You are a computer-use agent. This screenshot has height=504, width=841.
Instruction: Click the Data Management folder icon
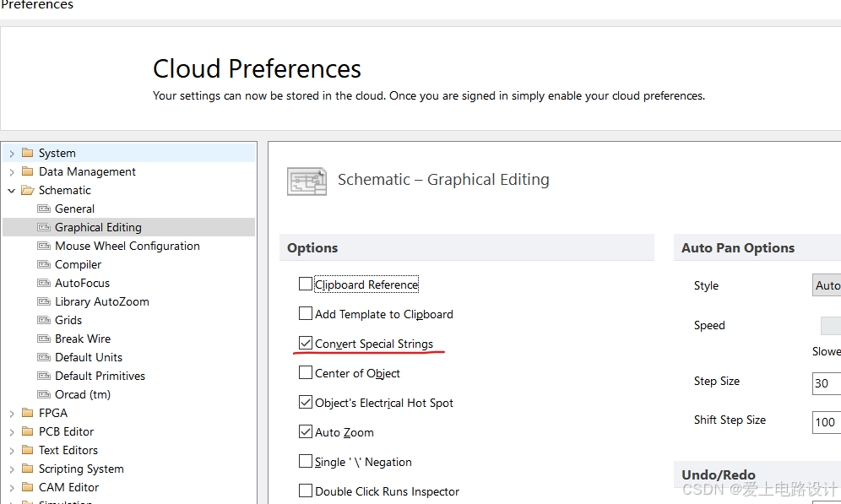point(28,171)
